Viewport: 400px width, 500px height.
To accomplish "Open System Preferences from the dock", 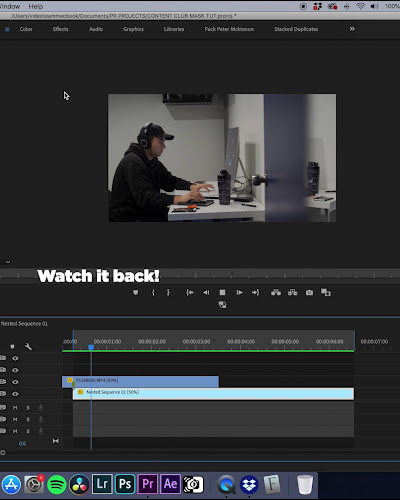I will tap(34, 485).
